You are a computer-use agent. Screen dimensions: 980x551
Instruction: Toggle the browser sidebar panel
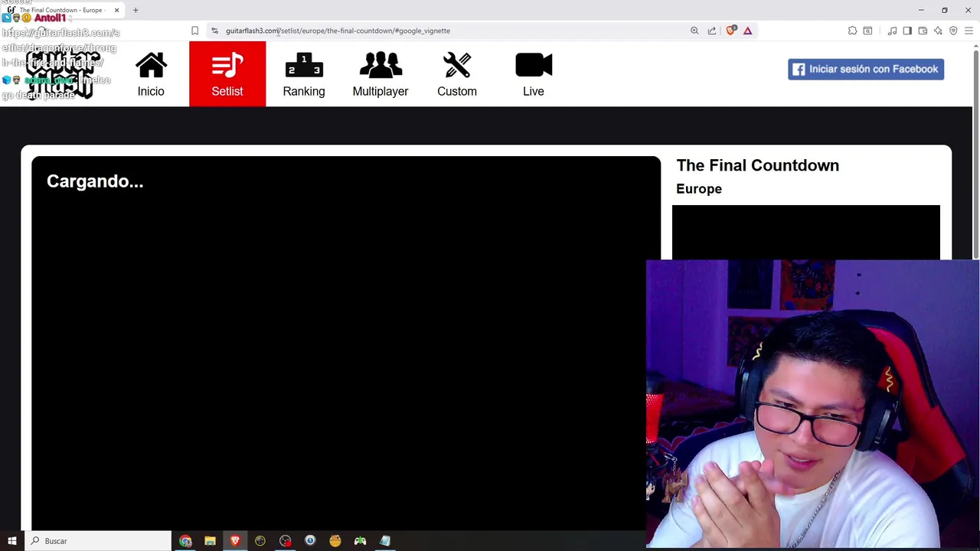[907, 31]
